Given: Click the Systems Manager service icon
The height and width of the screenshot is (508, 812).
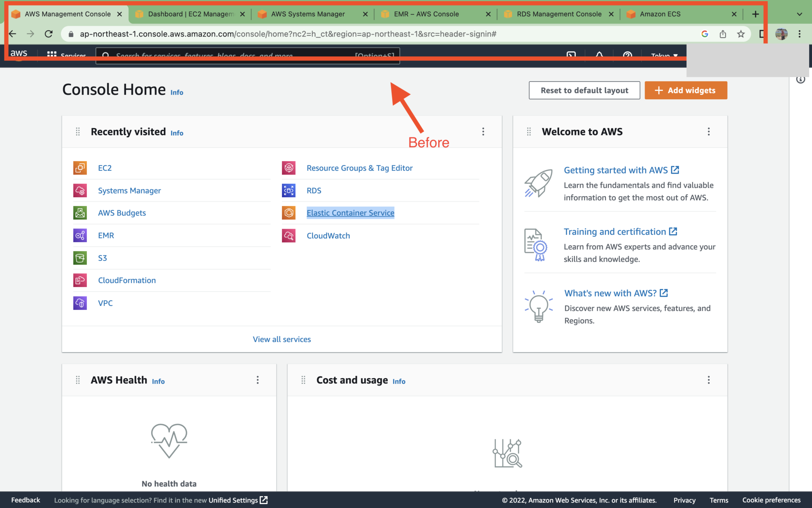Looking at the screenshot, I should pos(80,190).
